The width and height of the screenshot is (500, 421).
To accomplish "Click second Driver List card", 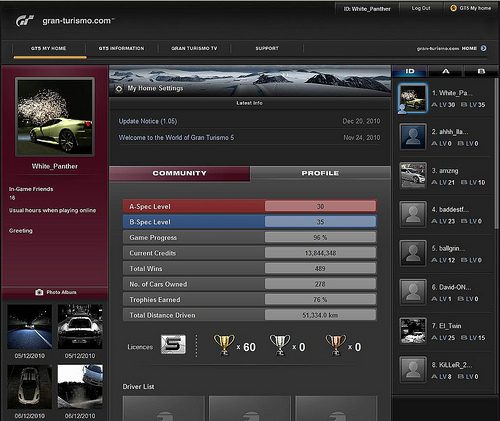I will pos(250,408).
